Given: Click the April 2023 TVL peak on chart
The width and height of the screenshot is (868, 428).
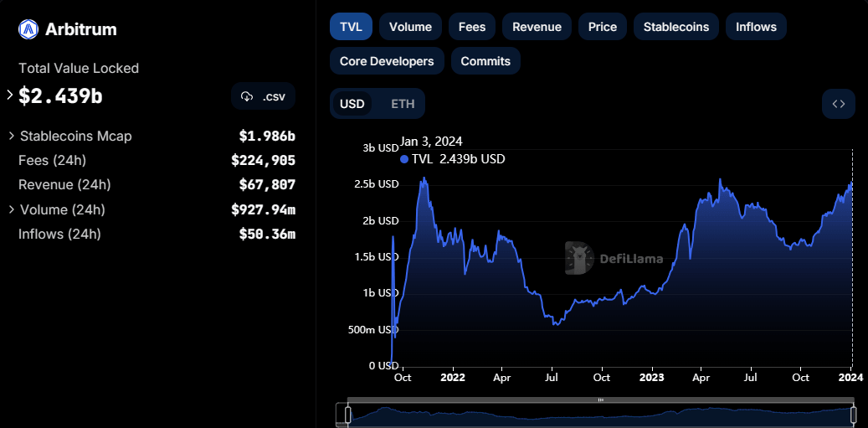Looking at the screenshot, I should click(720, 179).
